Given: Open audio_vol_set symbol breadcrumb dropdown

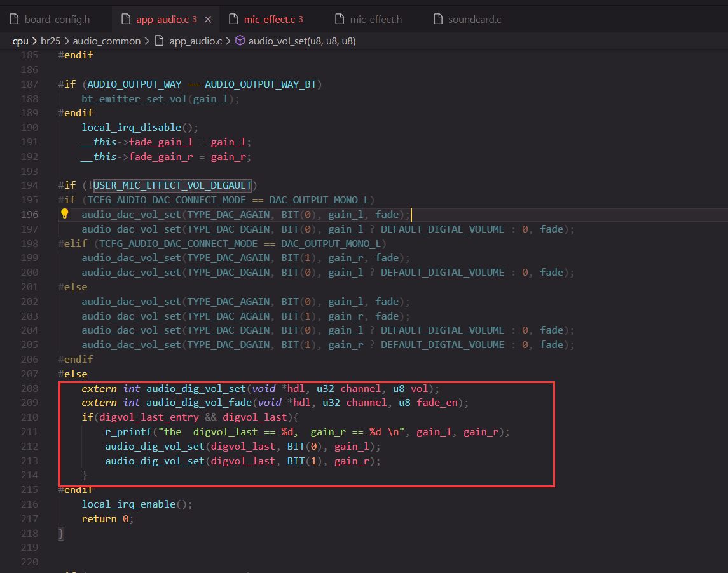Looking at the screenshot, I should [x=302, y=41].
